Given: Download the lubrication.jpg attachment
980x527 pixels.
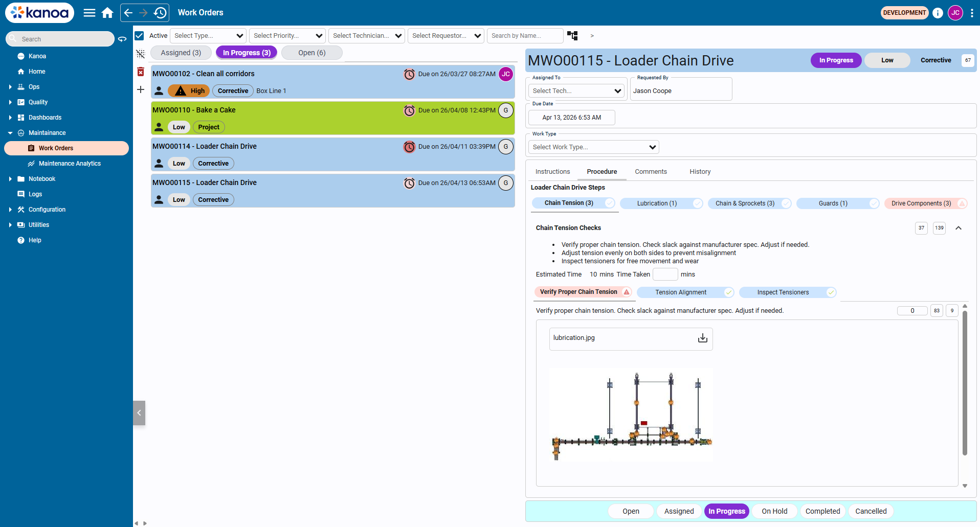Looking at the screenshot, I should click(702, 338).
